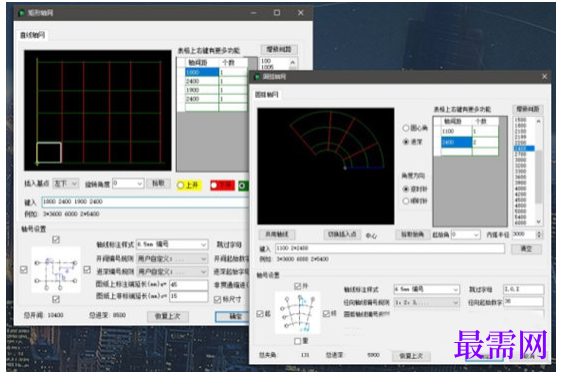Toggle top axis-number checkbox above rectangular grid diagram

56,240
